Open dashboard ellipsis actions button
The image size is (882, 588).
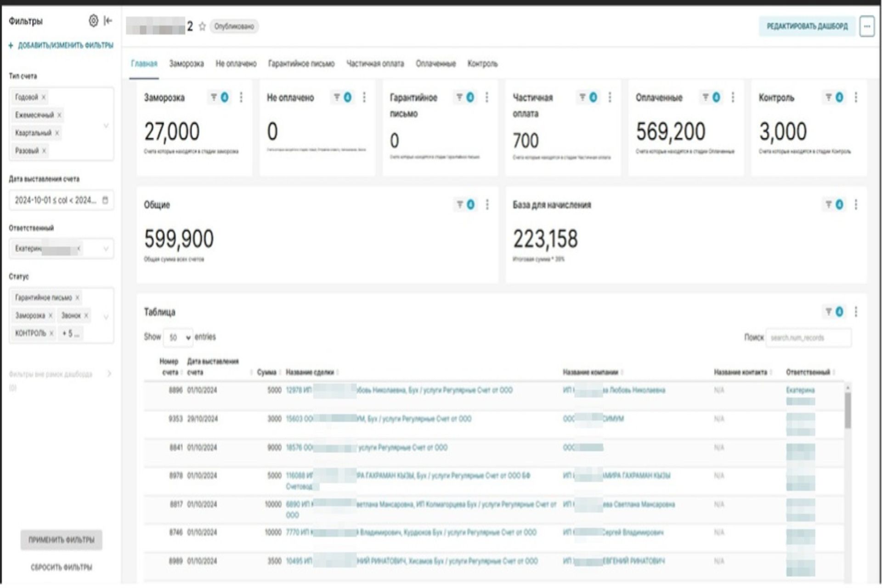[x=866, y=27]
